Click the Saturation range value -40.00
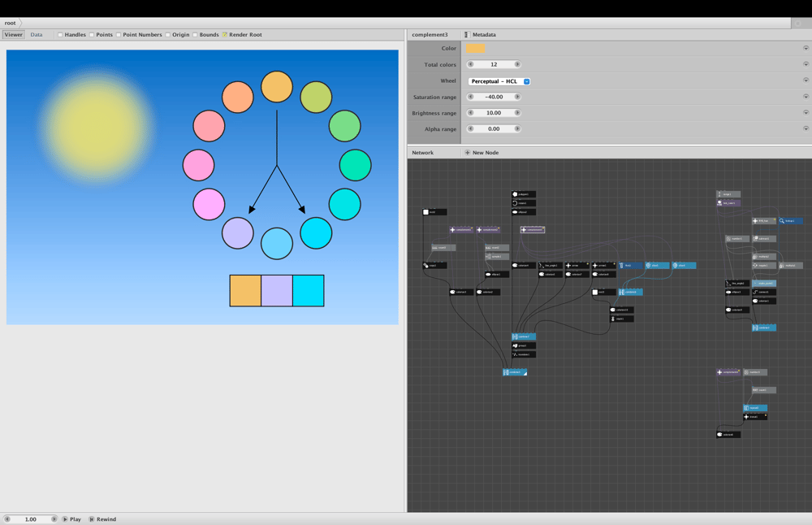Viewport: 812px width, 525px height. [494, 97]
